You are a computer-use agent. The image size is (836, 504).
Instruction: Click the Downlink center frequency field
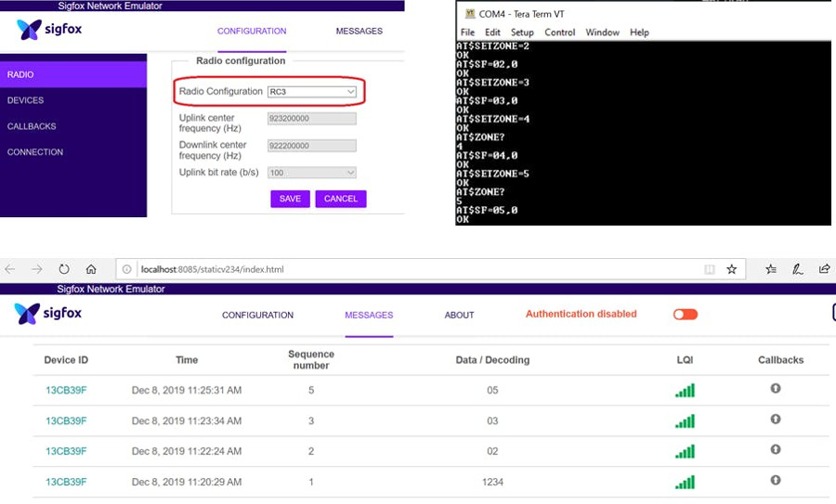click(x=312, y=146)
